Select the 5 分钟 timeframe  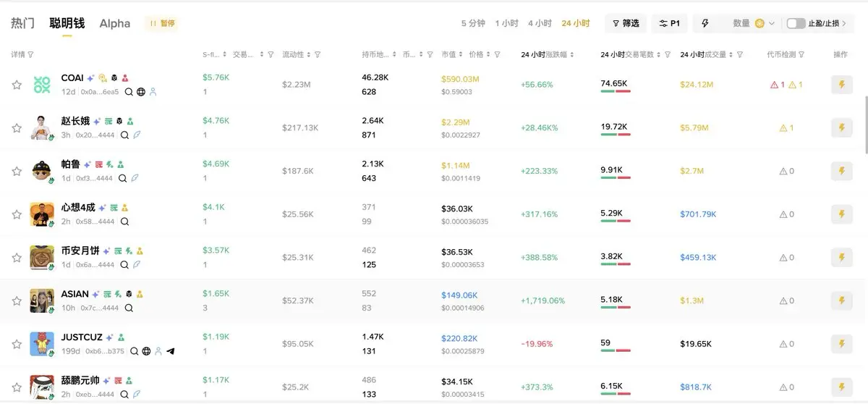point(473,23)
